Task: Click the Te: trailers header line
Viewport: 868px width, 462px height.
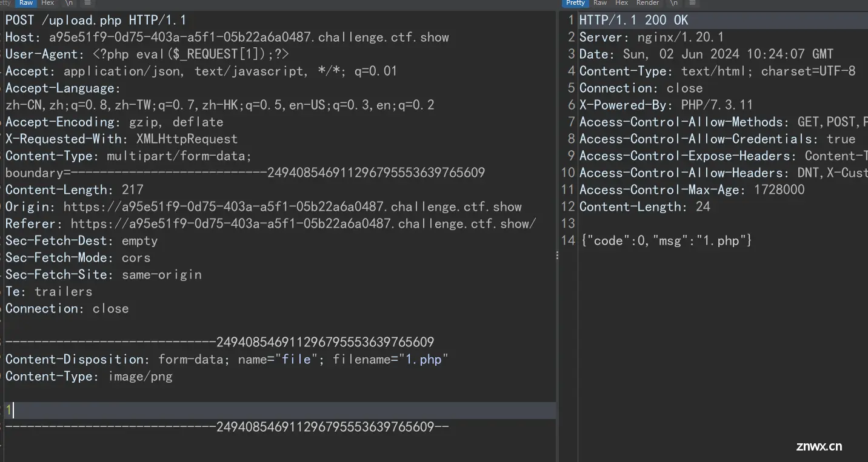Action: pos(48,291)
